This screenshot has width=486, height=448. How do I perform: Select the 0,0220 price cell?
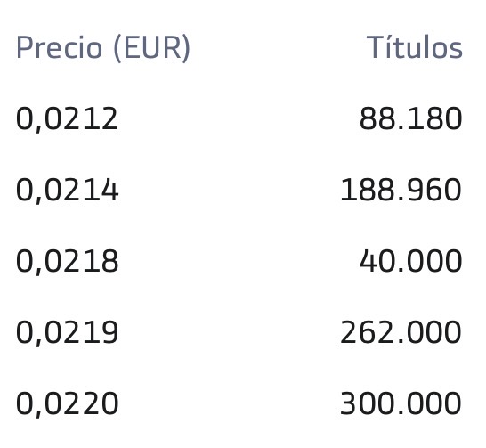tap(67, 405)
